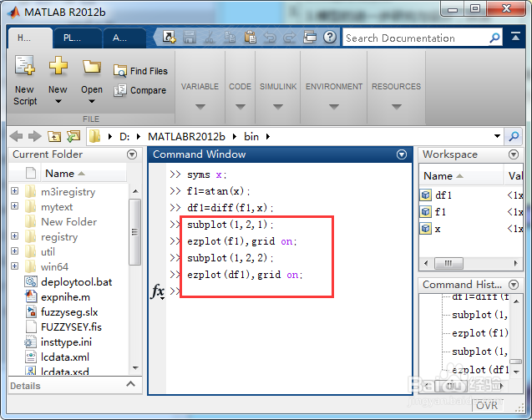The height and width of the screenshot is (420, 532).
Task: Open the SIMULINK section dropdown
Action: click(278, 107)
